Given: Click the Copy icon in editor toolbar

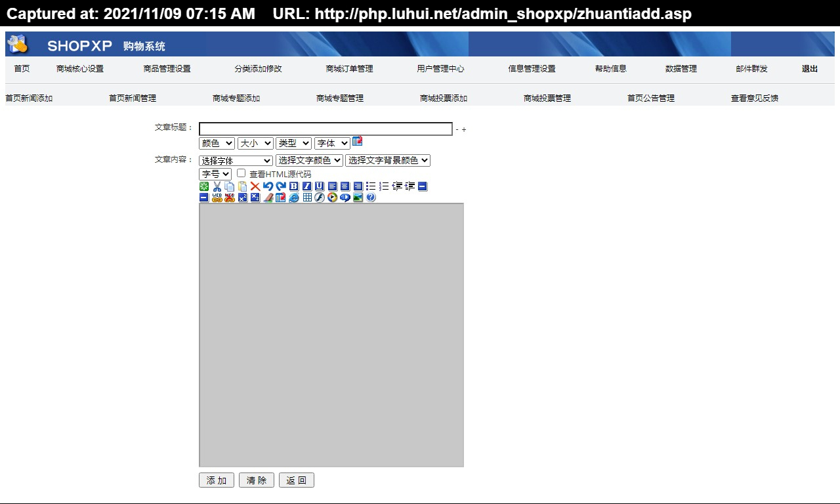Looking at the screenshot, I should pos(229,186).
